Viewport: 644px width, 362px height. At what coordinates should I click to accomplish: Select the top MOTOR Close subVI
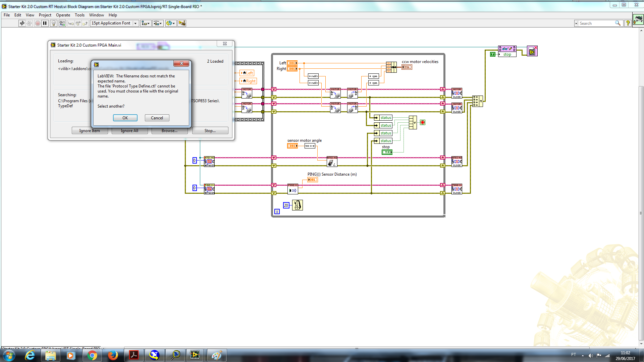pyautogui.click(x=457, y=93)
